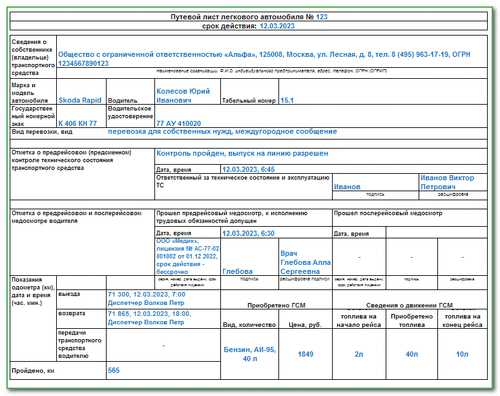Viewport: 500px width, 396px height.
Task: Select Врач Глебова Алла Сергеевна
Action: pyautogui.click(x=305, y=262)
